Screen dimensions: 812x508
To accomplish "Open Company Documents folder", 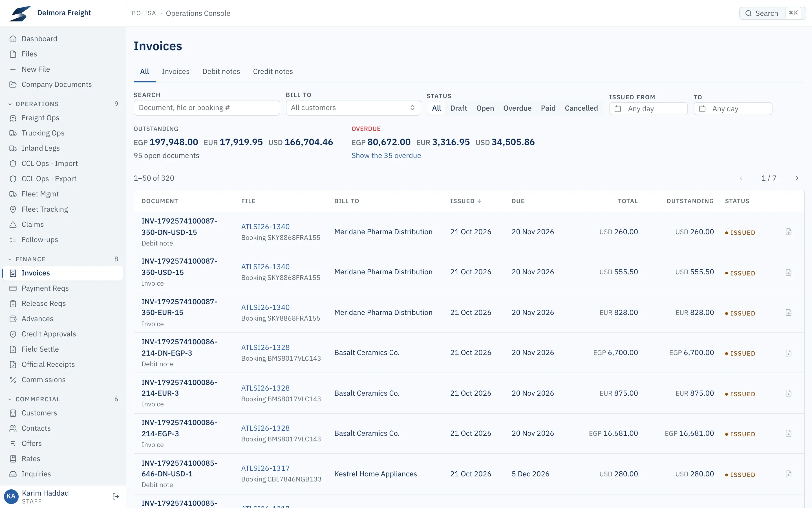I will (x=63, y=84).
